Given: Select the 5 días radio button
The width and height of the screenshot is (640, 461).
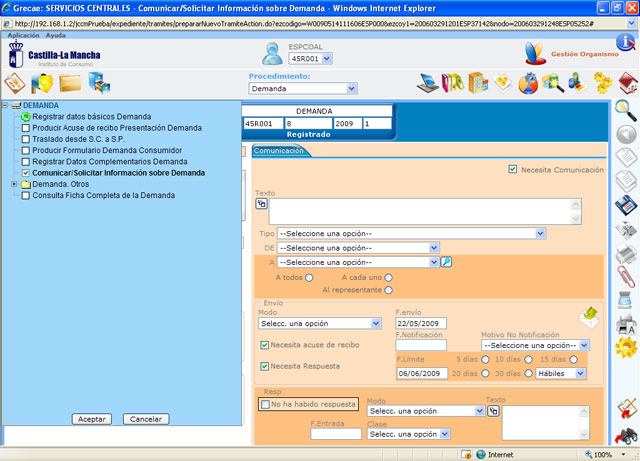Looking at the screenshot, I should pyautogui.click(x=485, y=360).
